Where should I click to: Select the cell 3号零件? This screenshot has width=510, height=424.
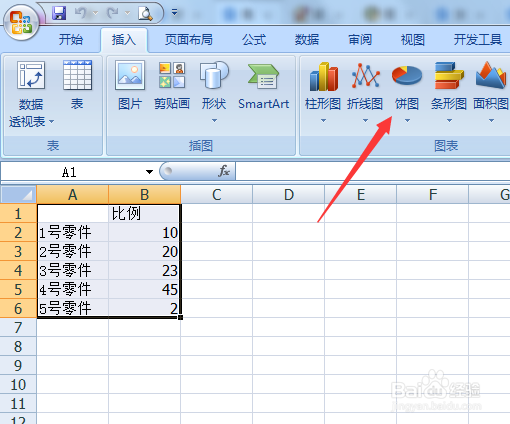[73, 270]
